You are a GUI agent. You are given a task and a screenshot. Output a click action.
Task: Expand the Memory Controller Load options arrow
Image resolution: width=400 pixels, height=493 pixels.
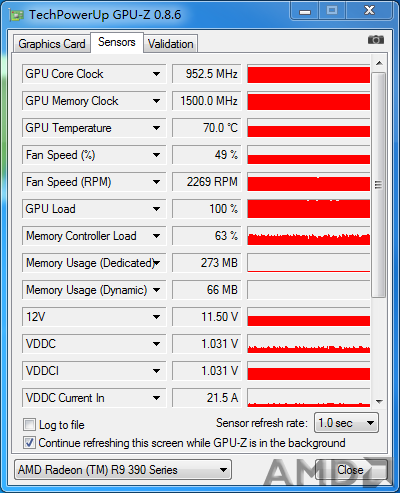click(x=156, y=236)
